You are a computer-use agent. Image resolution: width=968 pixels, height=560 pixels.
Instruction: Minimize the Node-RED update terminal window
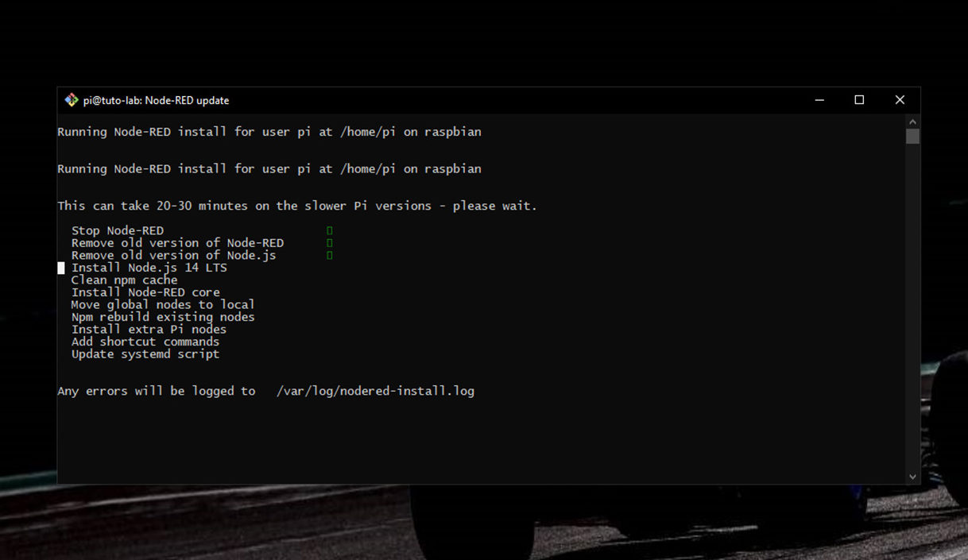pyautogui.click(x=819, y=100)
